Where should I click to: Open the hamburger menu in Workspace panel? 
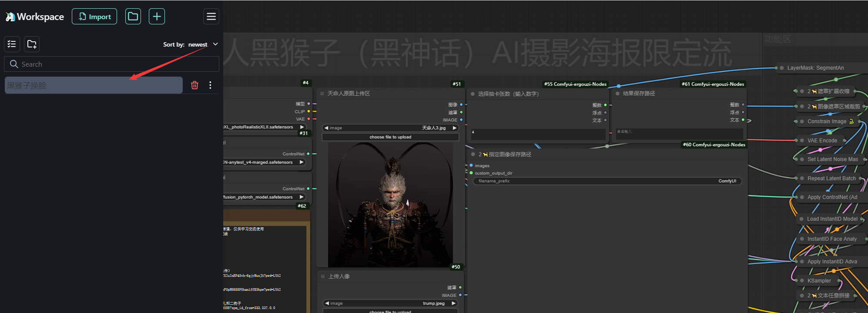(x=211, y=17)
